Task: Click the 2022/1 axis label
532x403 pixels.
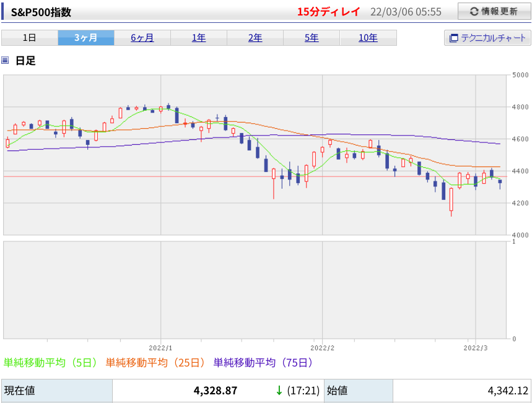Action: 160,348
